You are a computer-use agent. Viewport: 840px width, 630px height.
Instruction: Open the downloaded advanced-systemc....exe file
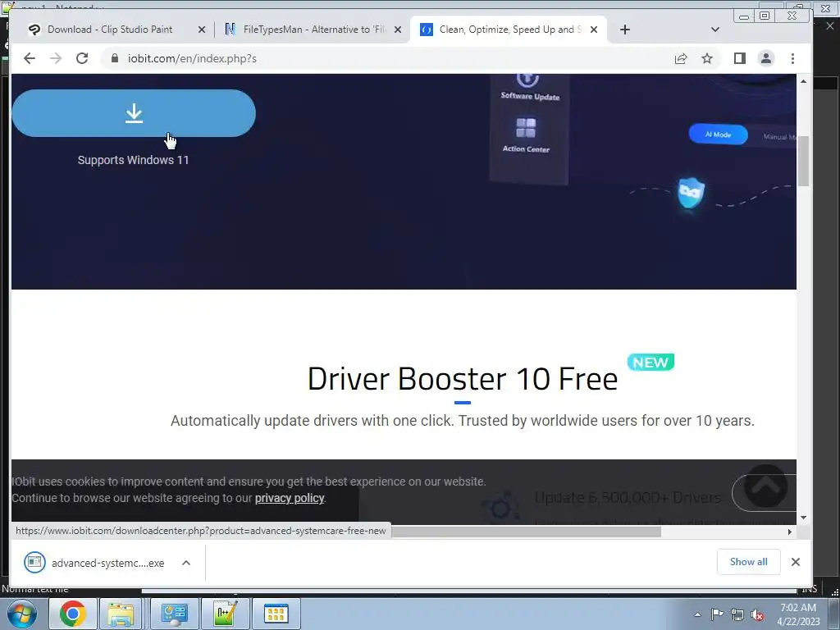click(94, 563)
